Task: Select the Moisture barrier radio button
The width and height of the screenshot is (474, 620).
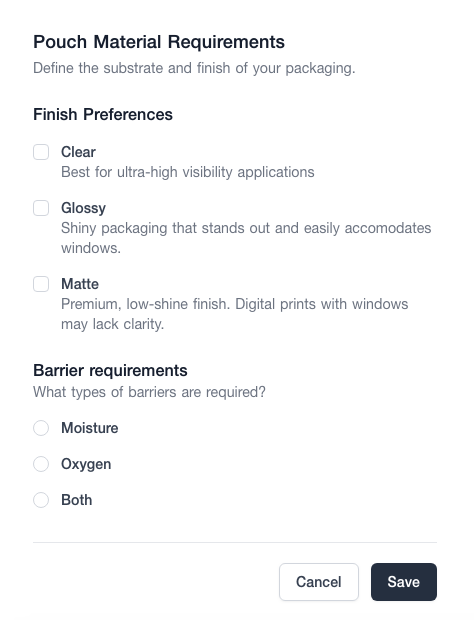Action: pos(41,428)
